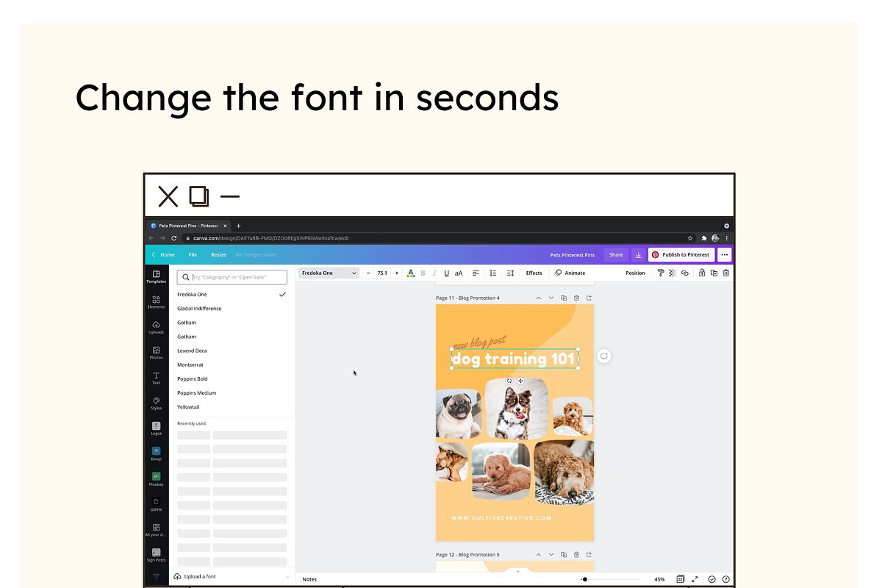Toggle italic formatting
Viewport: 882px width, 588px height.
coord(434,273)
